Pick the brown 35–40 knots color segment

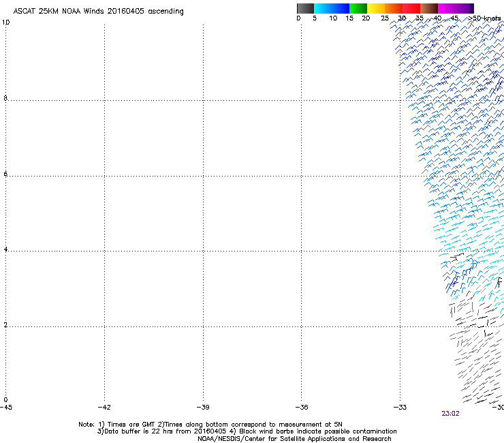point(429,8)
